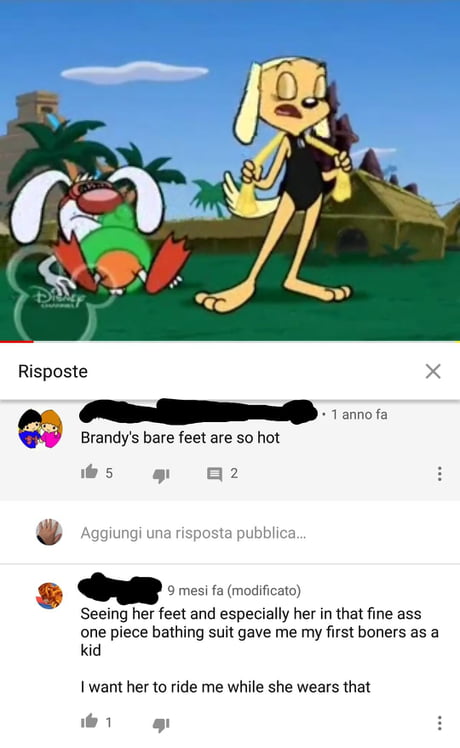Open the reply icon showing 2 replies

(x=215, y=474)
